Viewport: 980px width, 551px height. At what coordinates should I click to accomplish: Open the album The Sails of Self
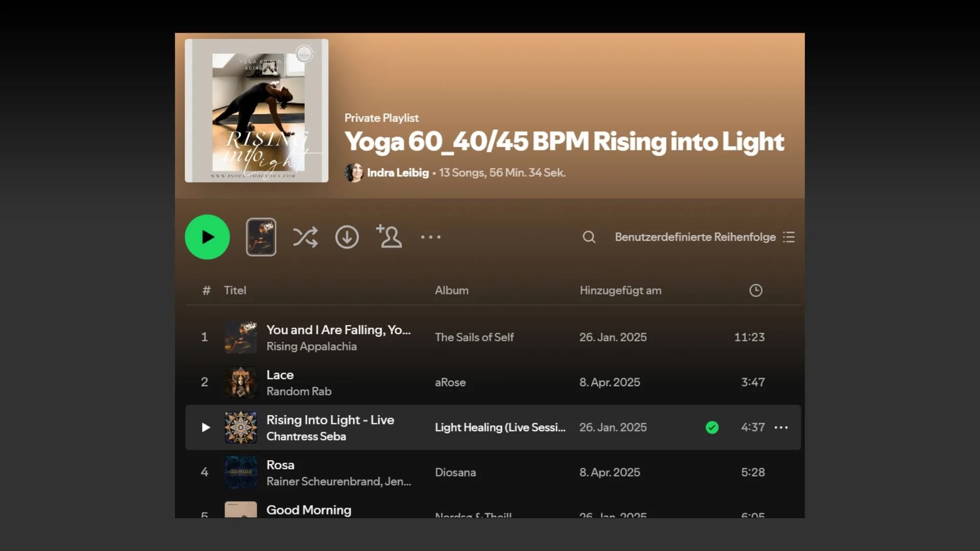coord(474,337)
